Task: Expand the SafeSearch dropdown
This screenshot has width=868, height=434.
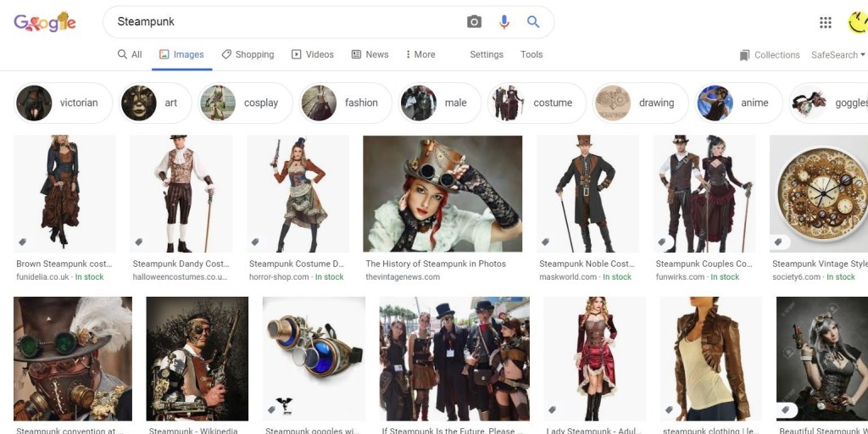Action: click(x=837, y=55)
